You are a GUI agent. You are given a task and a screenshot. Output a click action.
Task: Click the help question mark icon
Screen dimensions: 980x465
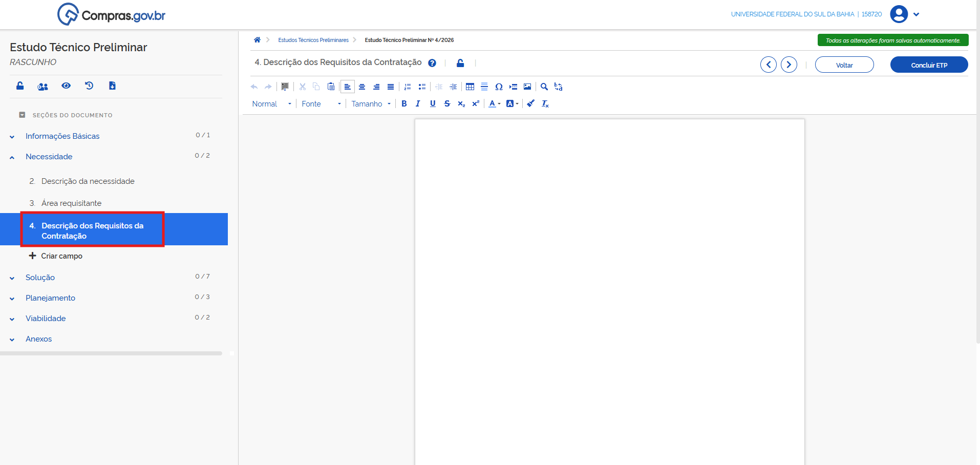(x=432, y=63)
